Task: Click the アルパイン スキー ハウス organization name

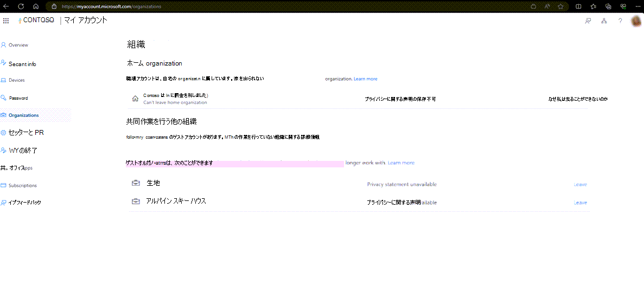Action: [176, 201]
